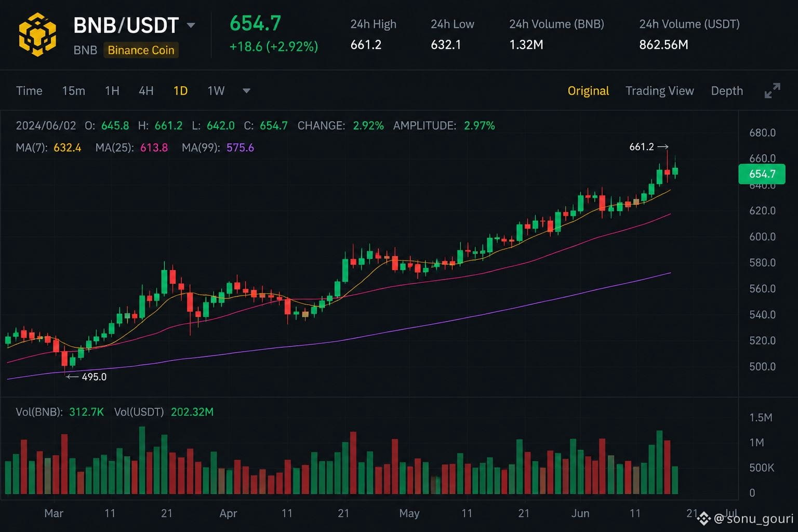Open the BNB/USDT pair selector dropdown arrow
Image resolution: width=798 pixels, height=532 pixels.
point(191,25)
